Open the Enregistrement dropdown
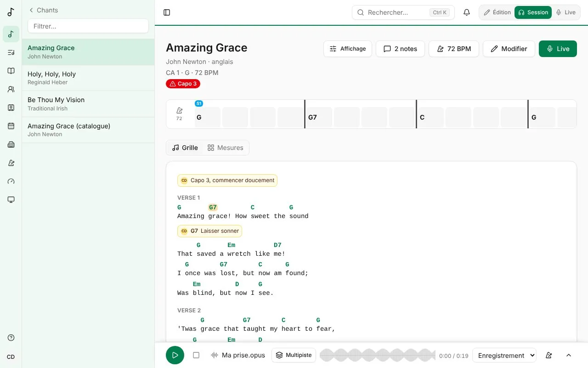The width and height of the screenshot is (588, 368). (504, 355)
